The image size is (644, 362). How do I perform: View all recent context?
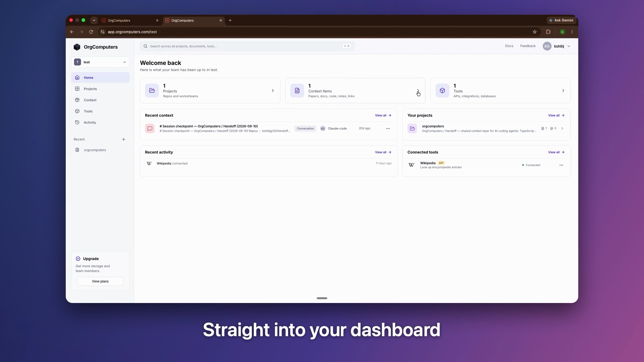pyautogui.click(x=383, y=115)
